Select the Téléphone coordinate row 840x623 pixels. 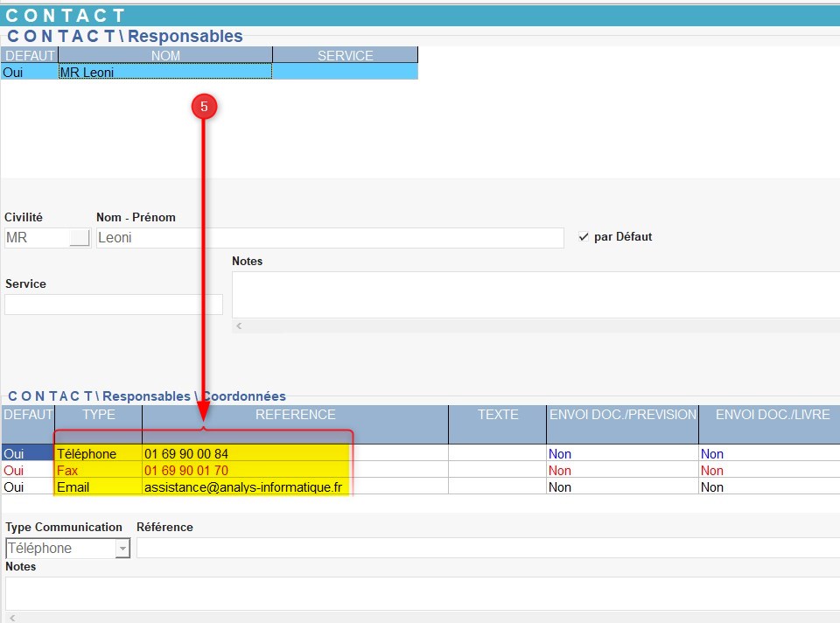[87, 454]
